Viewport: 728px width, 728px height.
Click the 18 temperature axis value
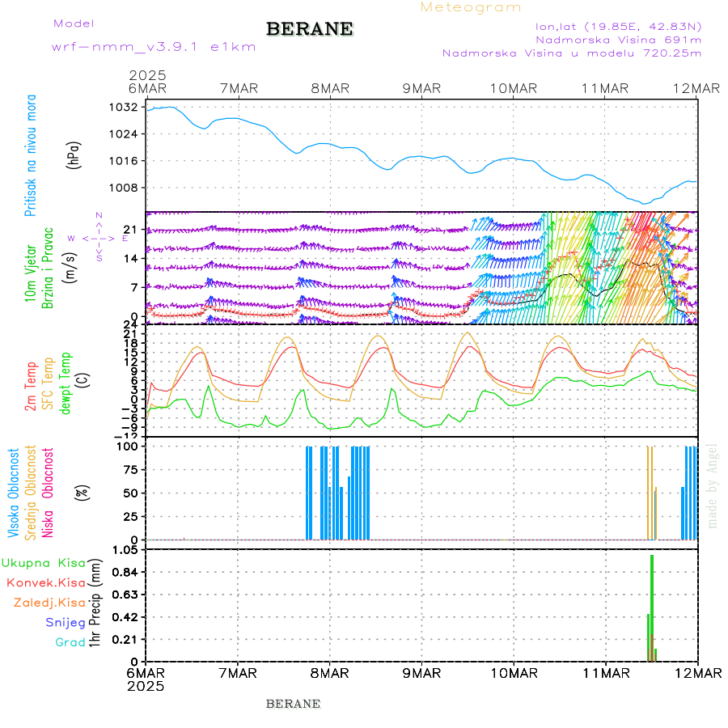(131, 343)
